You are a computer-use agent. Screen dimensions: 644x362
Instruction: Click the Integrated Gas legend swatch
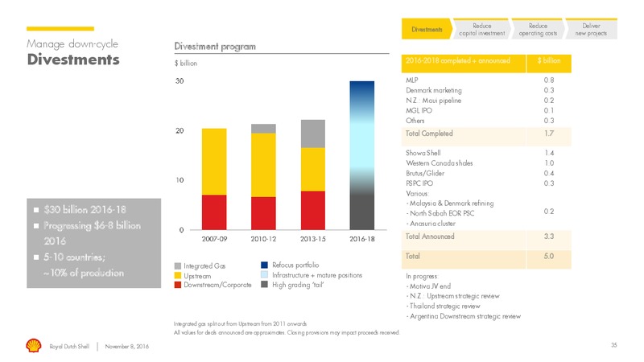click(178, 266)
